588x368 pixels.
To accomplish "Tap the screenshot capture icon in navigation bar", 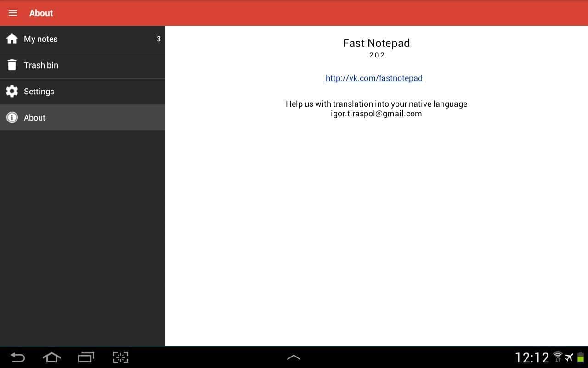I will click(x=120, y=357).
